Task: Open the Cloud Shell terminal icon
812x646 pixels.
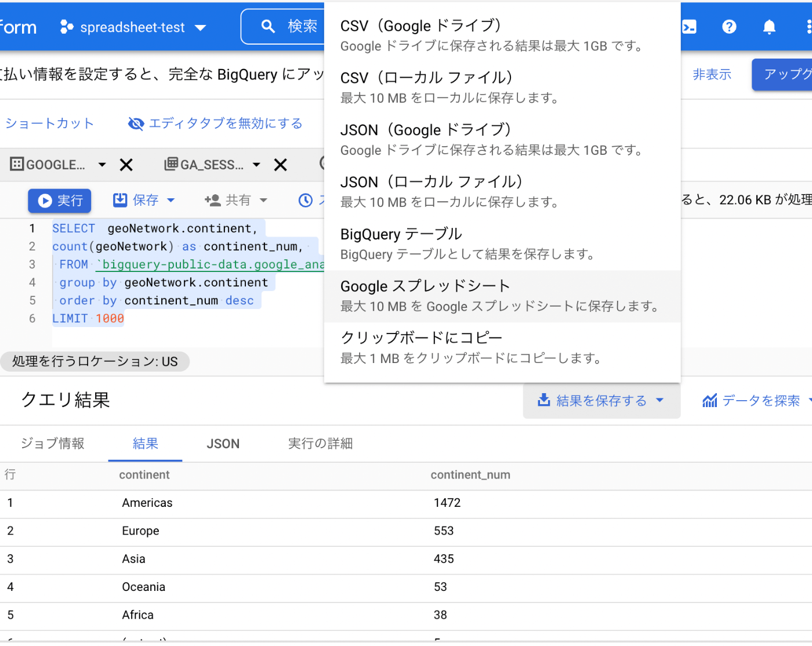Action: click(x=689, y=27)
